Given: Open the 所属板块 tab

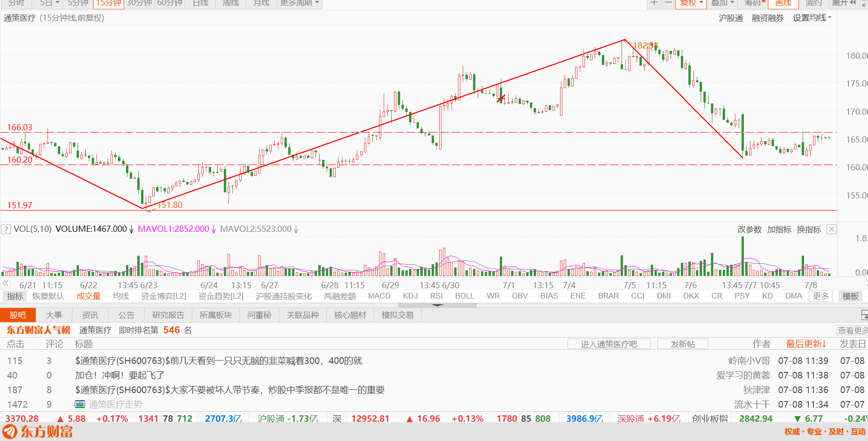Looking at the screenshot, I should [216, 315].
